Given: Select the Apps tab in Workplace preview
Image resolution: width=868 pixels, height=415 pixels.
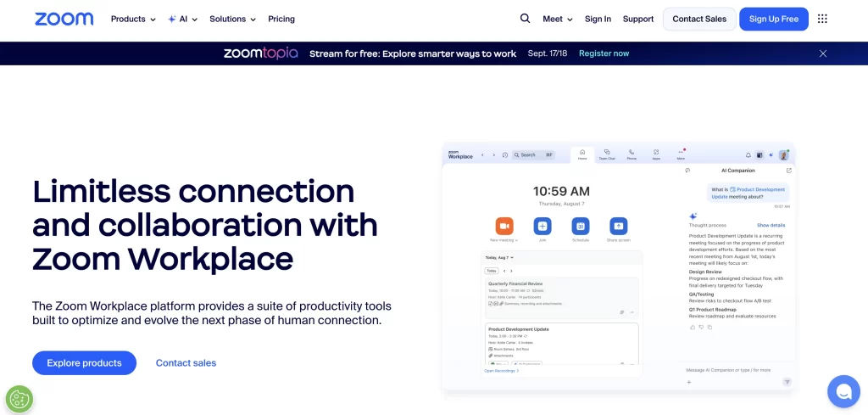Looking at the screenshot, I should [656, 155].
